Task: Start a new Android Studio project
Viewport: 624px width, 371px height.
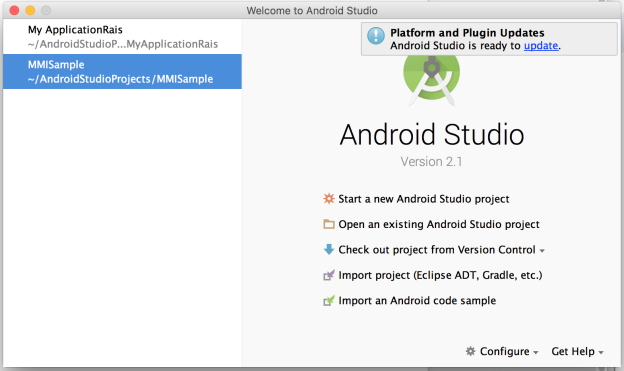Action: click(423, 199)
